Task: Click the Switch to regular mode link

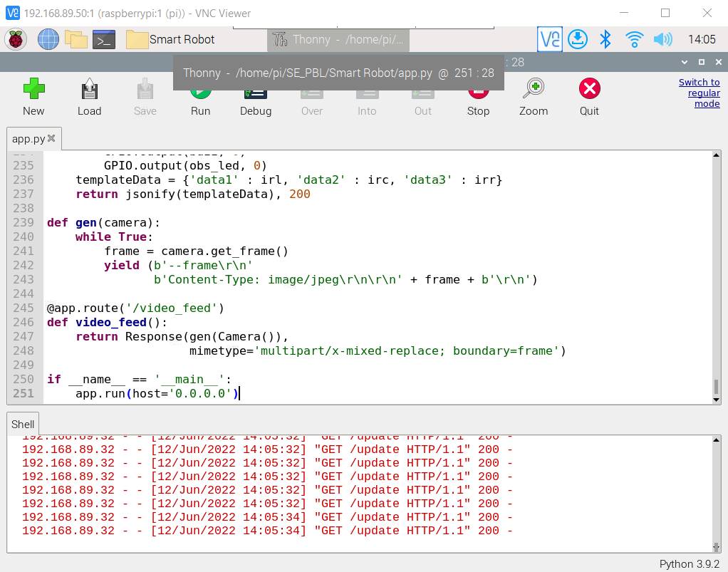Action: [699, 92]
